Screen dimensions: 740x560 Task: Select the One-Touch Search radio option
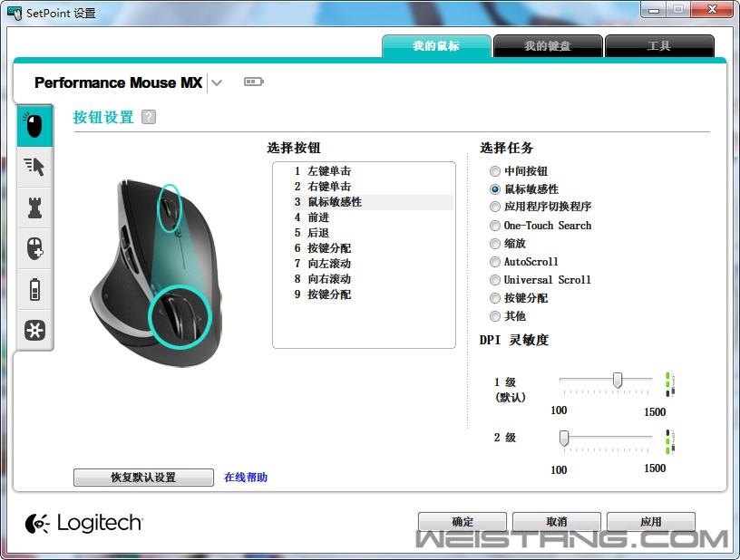click(x=494, y=226)
